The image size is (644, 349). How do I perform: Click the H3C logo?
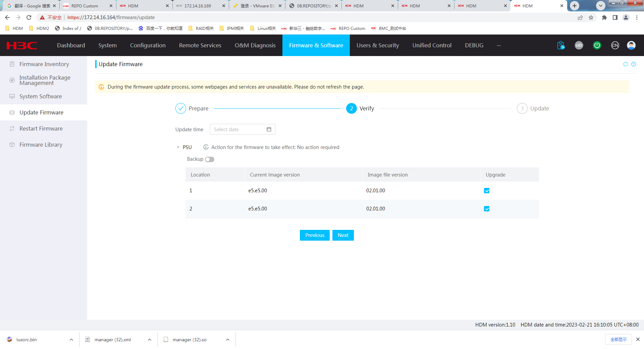tap(22, 45)
